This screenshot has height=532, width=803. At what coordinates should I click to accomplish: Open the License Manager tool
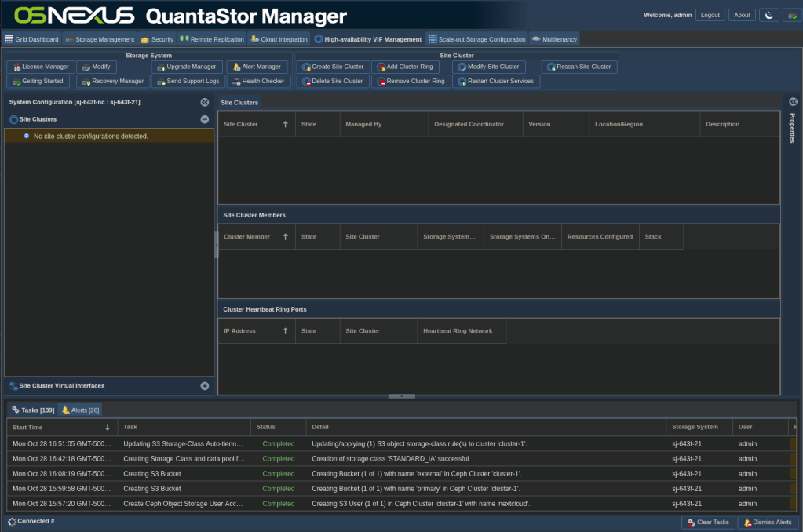(x=40, y=67)
